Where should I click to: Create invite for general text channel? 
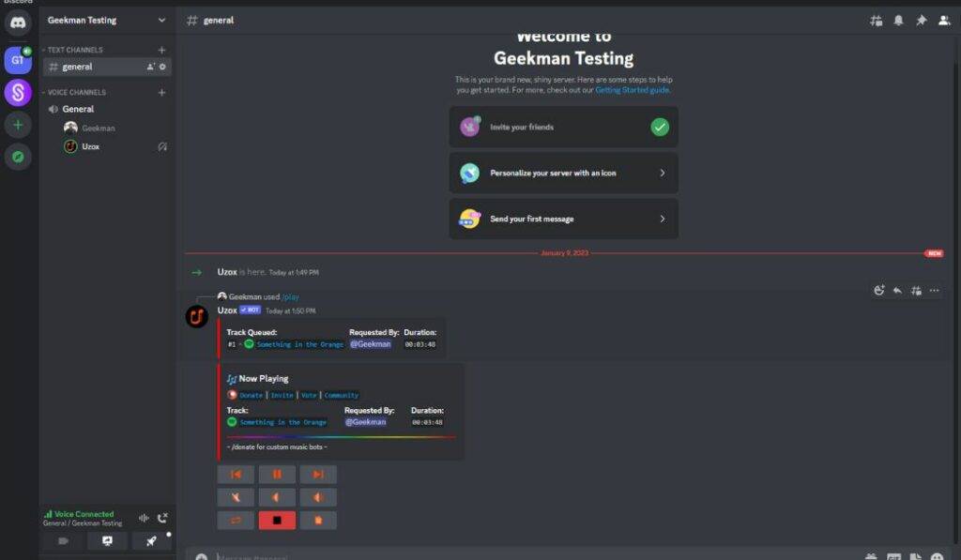pos(150,67)
